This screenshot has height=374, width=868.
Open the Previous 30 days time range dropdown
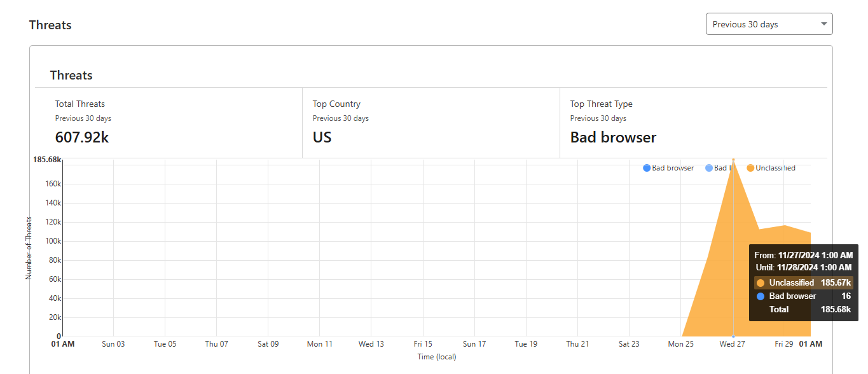769,24
